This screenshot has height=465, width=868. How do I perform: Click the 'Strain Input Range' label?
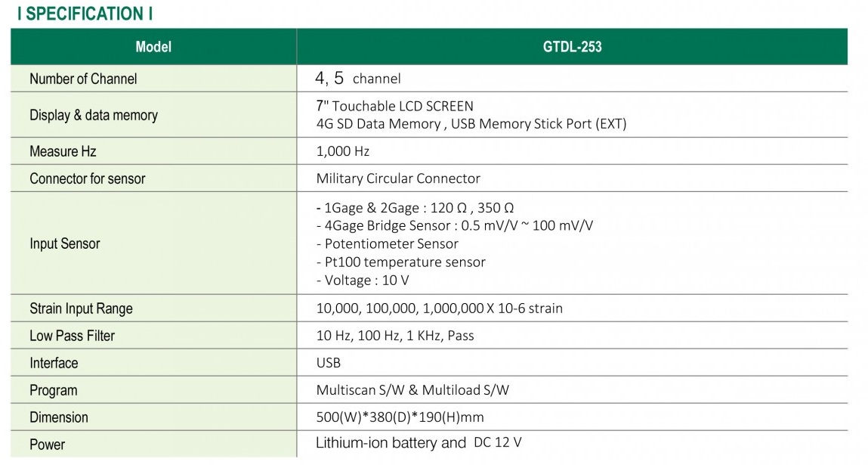pyautogui.click(x=82, y=308)
